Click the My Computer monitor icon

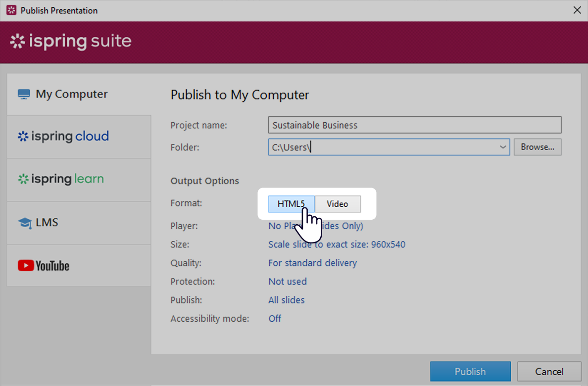pyautogui.click(x=23, y=94)
